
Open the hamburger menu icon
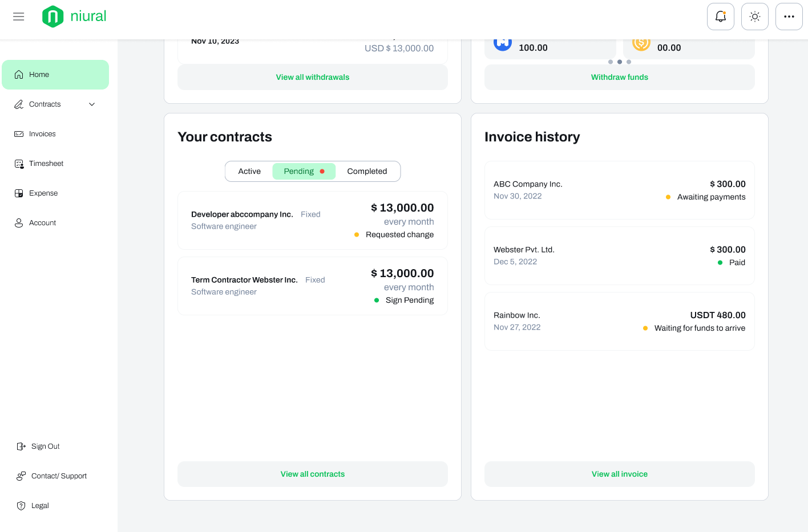[18, 17]
